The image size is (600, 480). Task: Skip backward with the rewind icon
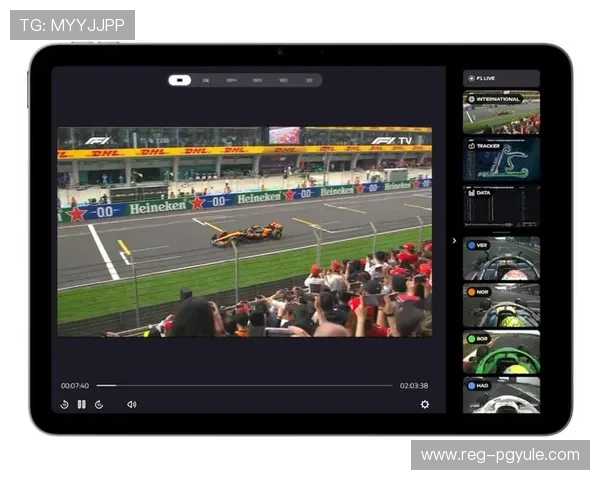point(64,404)
